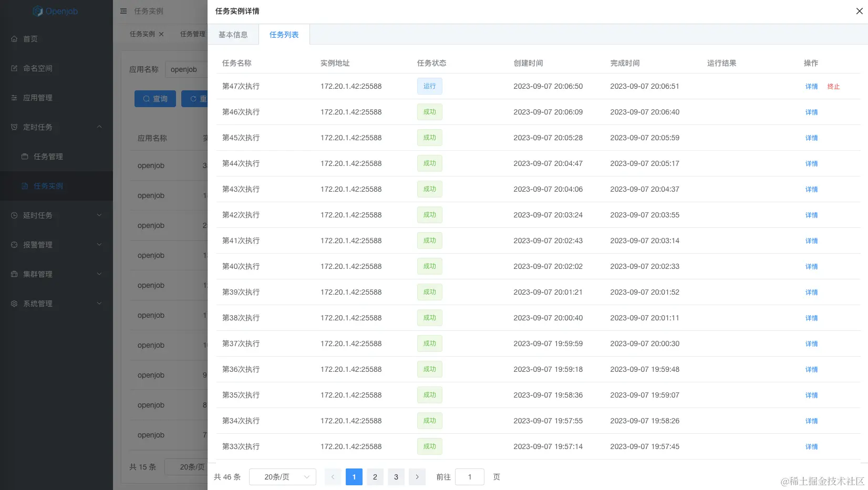Close the 任务实例详情 drawer

[860, 11]
